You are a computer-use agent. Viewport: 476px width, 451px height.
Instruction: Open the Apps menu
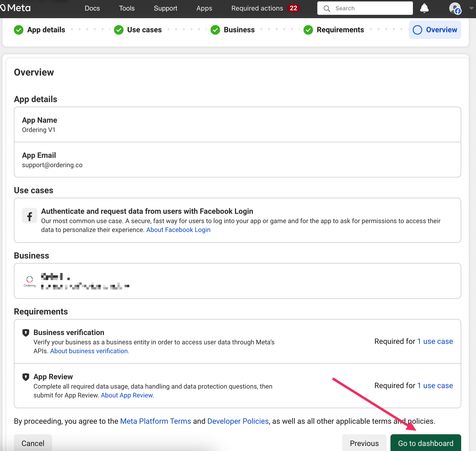(x=204, y=8)
